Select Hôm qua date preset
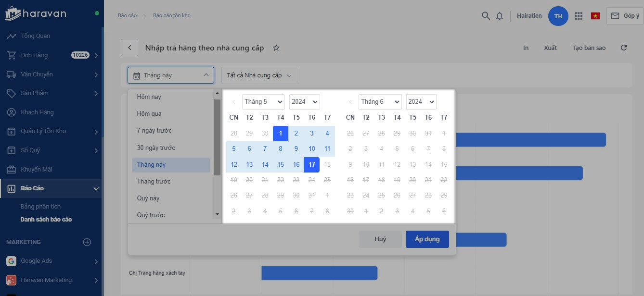 [x=149, y=114]
